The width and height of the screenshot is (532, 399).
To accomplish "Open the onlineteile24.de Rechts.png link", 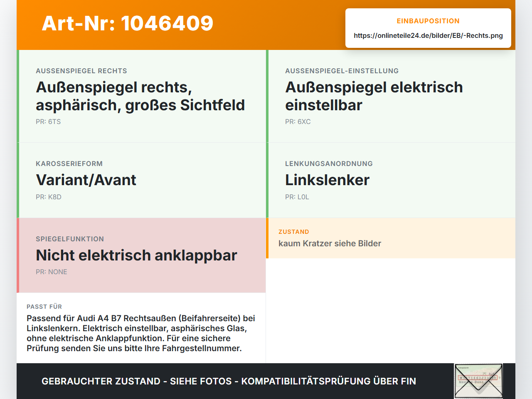I will tap(428, 36).
